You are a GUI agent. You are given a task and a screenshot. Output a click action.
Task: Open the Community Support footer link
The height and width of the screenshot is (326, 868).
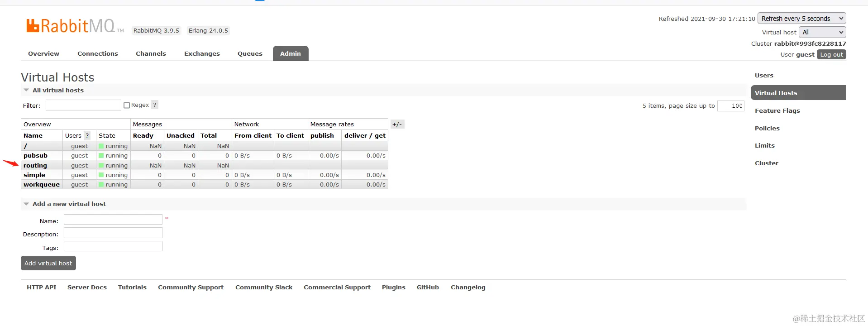(x=191, y=287)
